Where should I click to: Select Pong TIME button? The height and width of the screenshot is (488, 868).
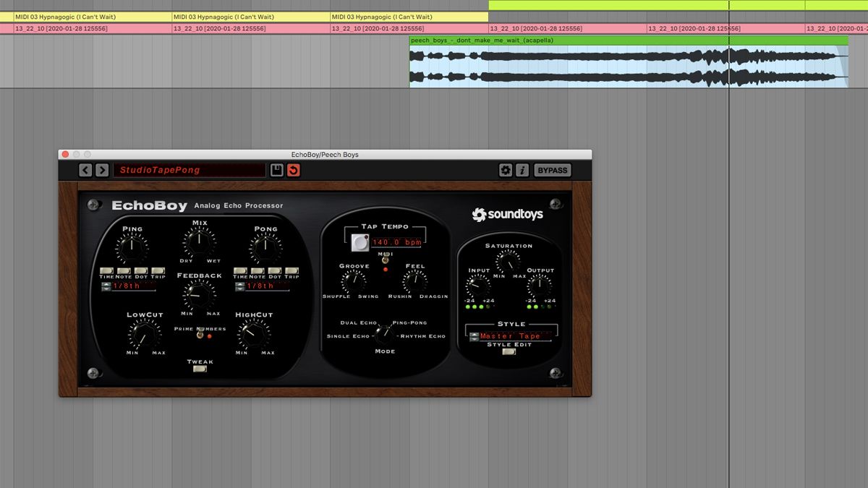click(240, 270)
